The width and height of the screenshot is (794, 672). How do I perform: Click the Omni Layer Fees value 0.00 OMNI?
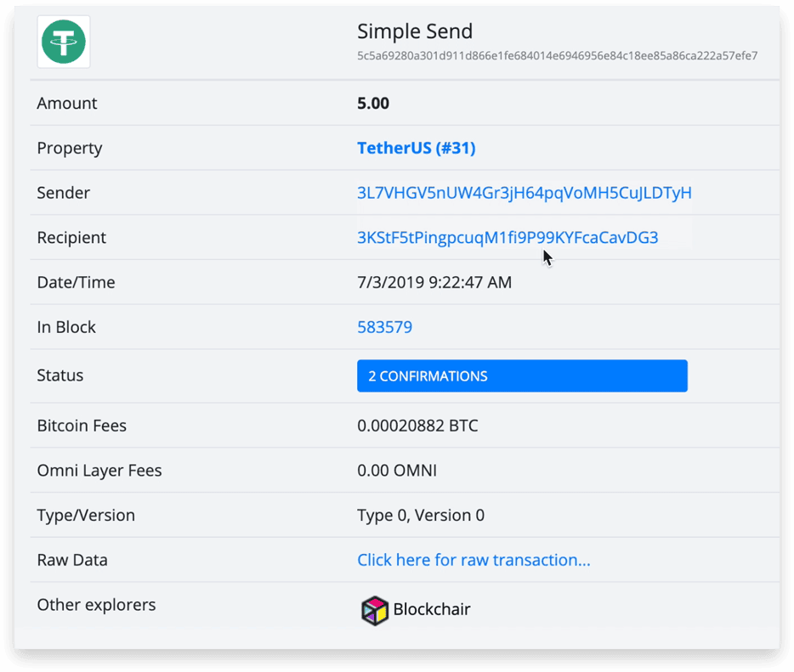(x=396, y=471)
